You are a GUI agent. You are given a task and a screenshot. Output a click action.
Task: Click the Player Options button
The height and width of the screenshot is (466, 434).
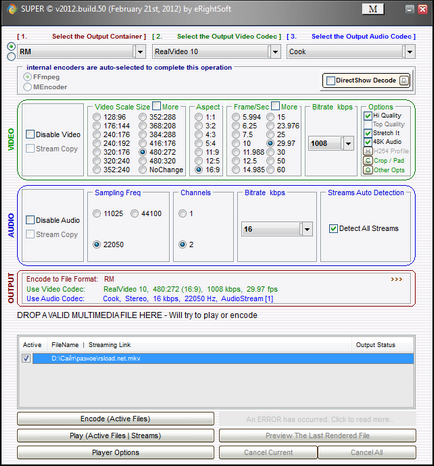[115, 452]
